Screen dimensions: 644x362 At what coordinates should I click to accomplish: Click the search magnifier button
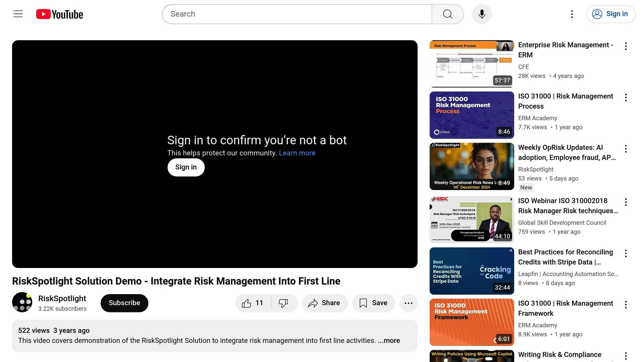tap(447, 14)
